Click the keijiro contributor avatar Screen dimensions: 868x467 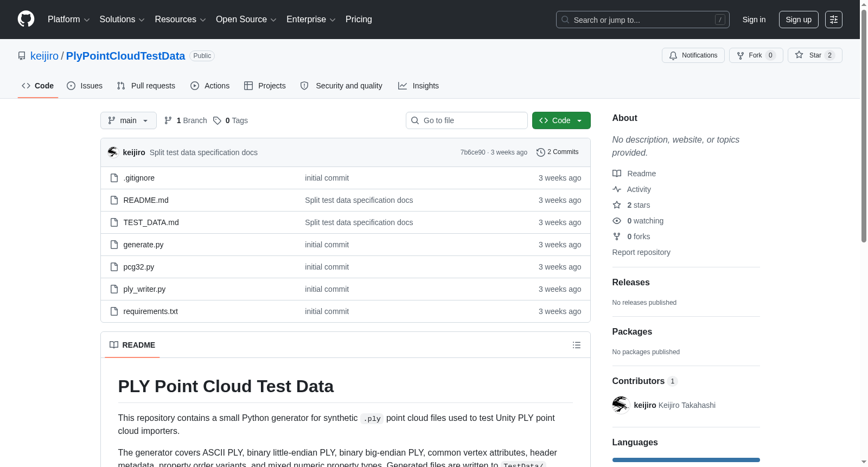pos(621,405)
